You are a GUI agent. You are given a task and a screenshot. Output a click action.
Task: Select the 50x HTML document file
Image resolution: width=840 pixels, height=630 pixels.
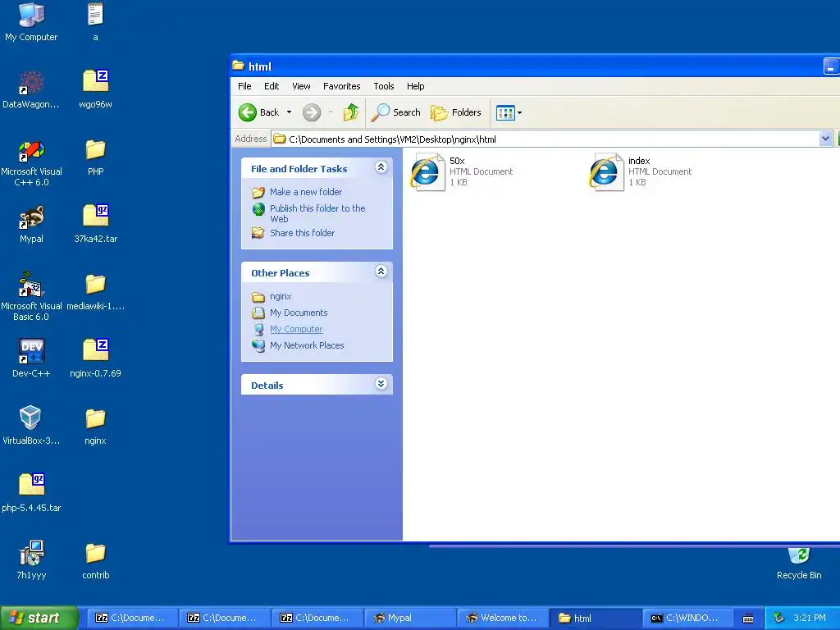pos(462,171)
